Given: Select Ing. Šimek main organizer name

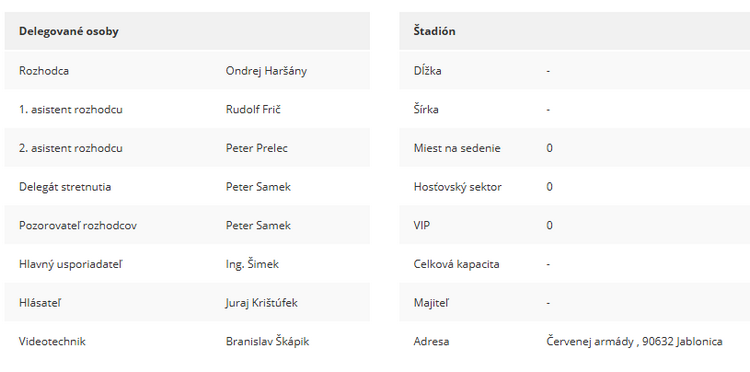Looking at the screenshot, I should (x=252, y=264).
